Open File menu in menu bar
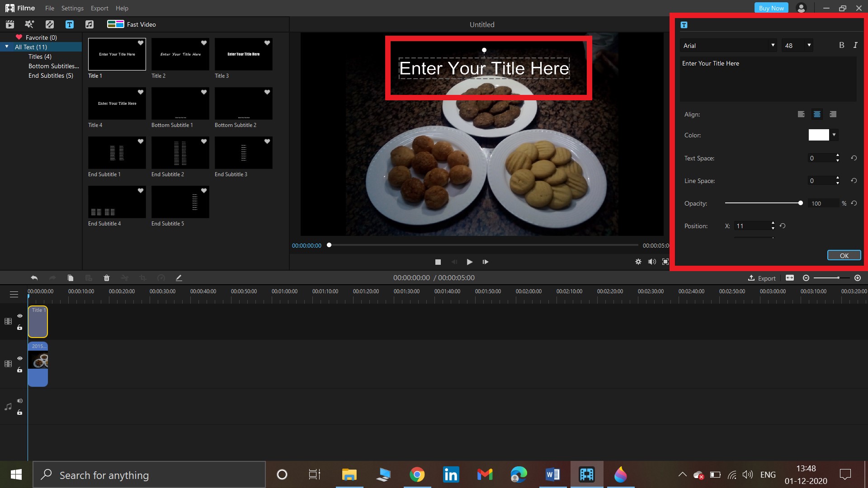868x488 pixels. point(49,8)
